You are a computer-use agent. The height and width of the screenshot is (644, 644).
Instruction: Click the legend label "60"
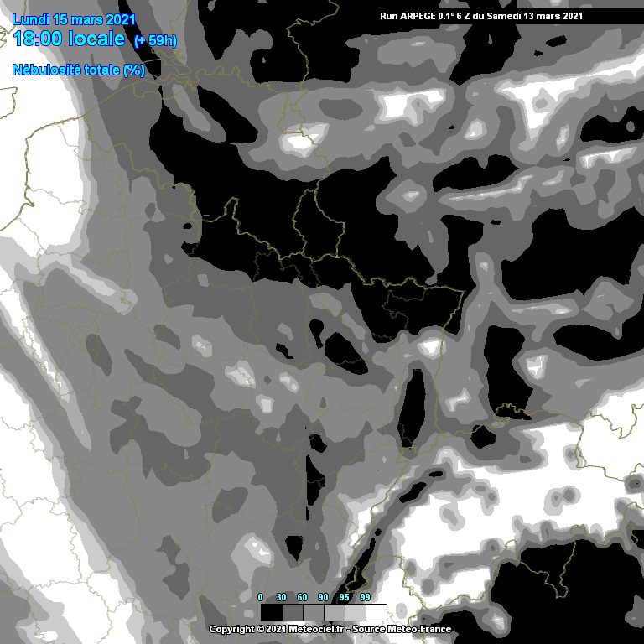coord(302,597)
